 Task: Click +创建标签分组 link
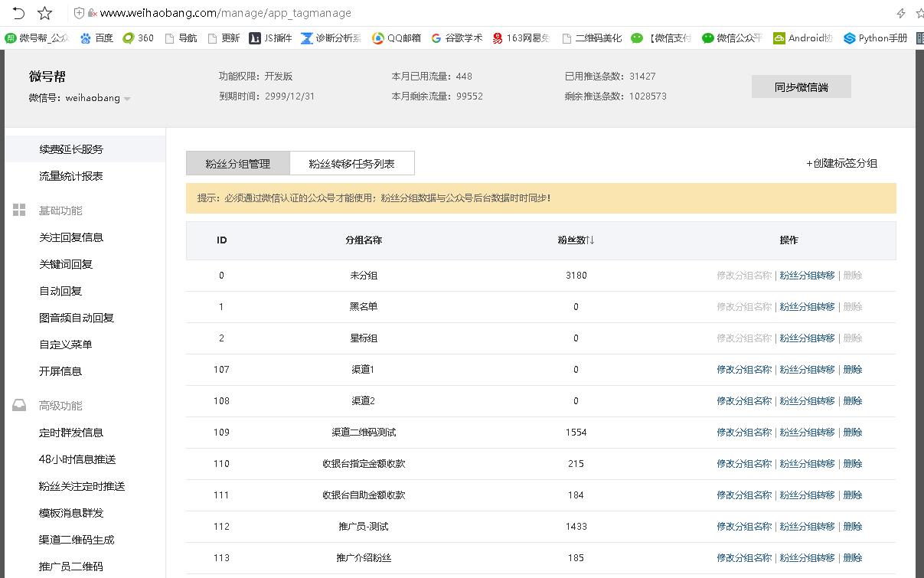point(841,163)
